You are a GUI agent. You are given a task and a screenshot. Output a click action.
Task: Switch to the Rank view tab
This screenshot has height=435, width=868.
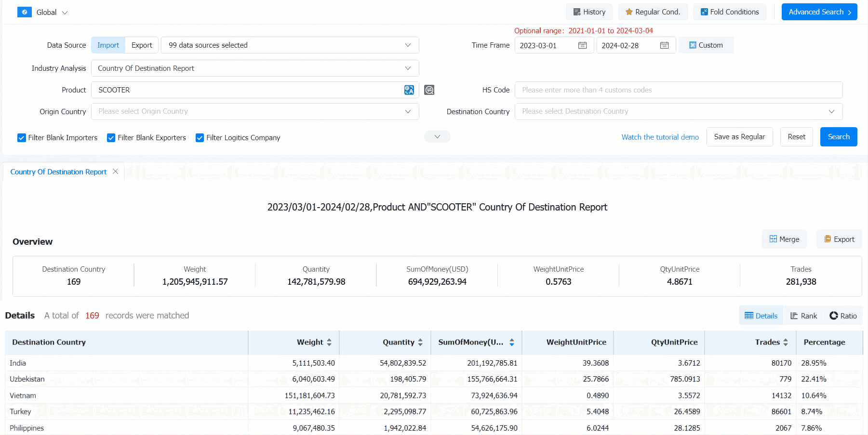[x=803, y=316]
